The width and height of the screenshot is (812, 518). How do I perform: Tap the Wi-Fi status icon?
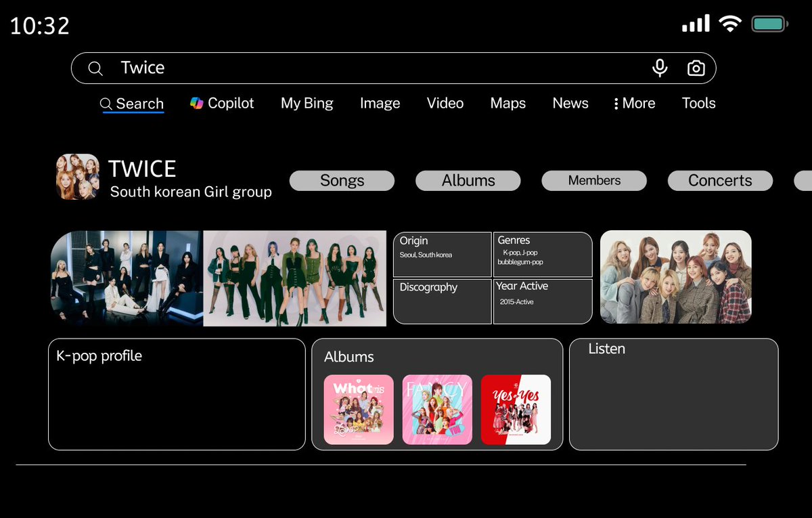coord(730,24)
